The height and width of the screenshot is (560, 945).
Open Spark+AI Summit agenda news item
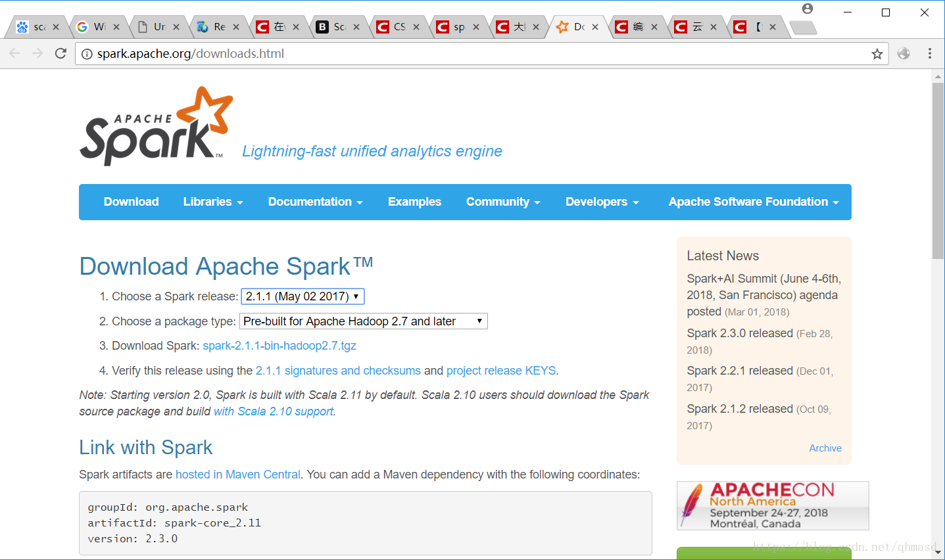point(764,295)
